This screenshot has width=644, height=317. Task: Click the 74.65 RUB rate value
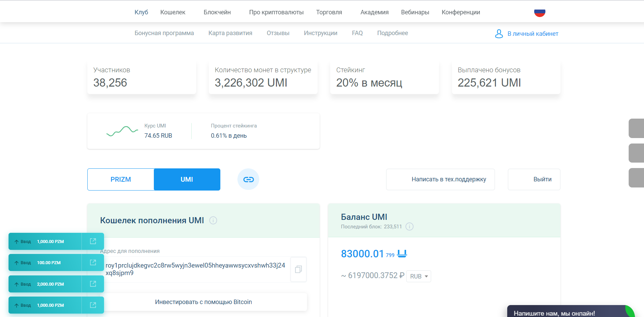pyautogui.click(x=158, y=136)
